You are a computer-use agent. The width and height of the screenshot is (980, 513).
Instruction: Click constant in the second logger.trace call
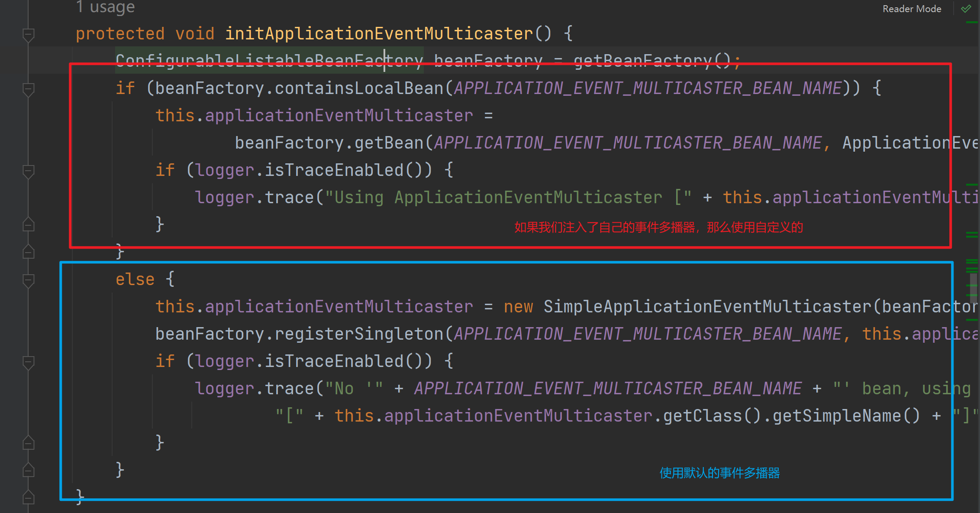coord(608,389)
